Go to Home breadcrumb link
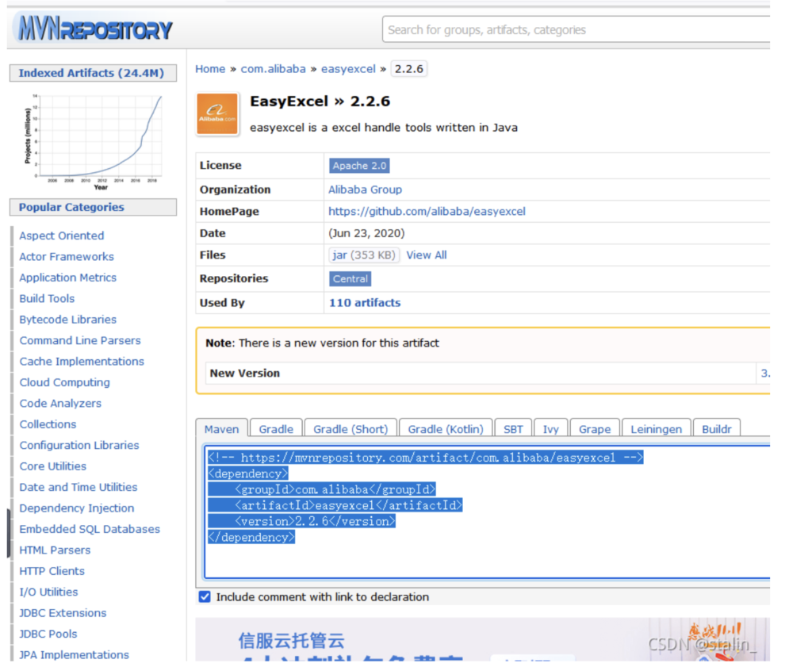This screenshot has height=667, width=812. [210, 69]
